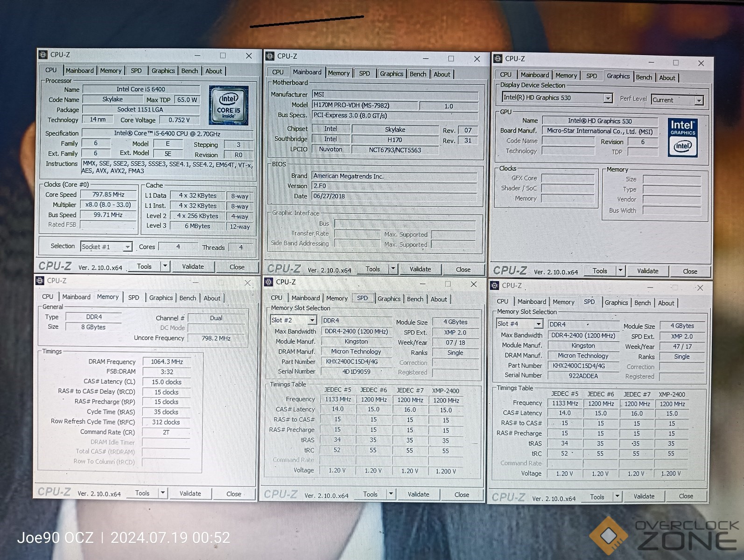Click the Part Number field in Slot #2 window
Screen dimensions: 744x560
(357, 362)
